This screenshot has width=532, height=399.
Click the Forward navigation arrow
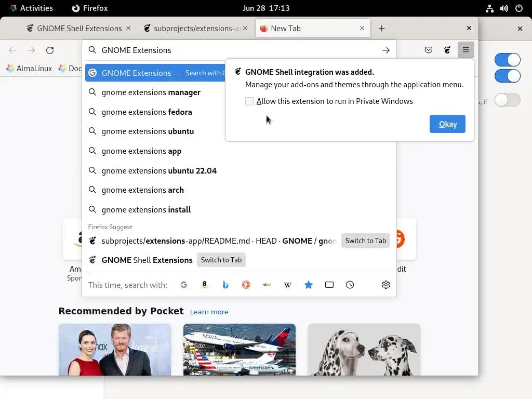(31, 50)
